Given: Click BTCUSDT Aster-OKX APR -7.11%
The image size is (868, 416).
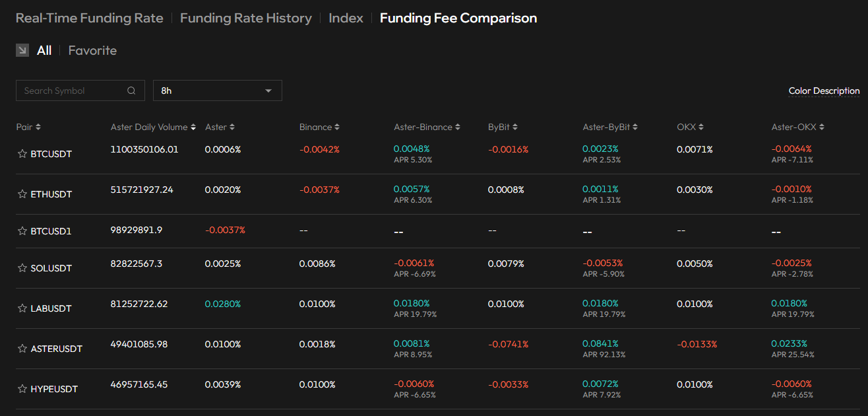Looking at the screenshot, I should click(792, 160).
